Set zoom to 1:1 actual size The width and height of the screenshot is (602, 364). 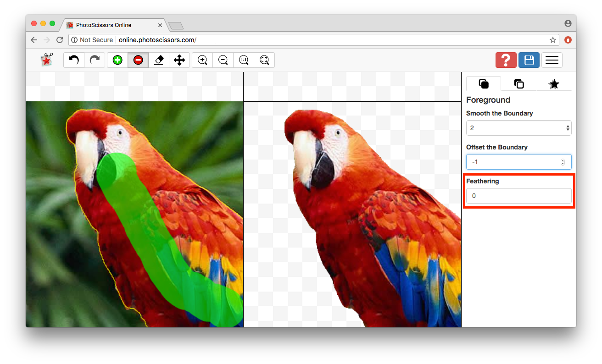[243, 60]
